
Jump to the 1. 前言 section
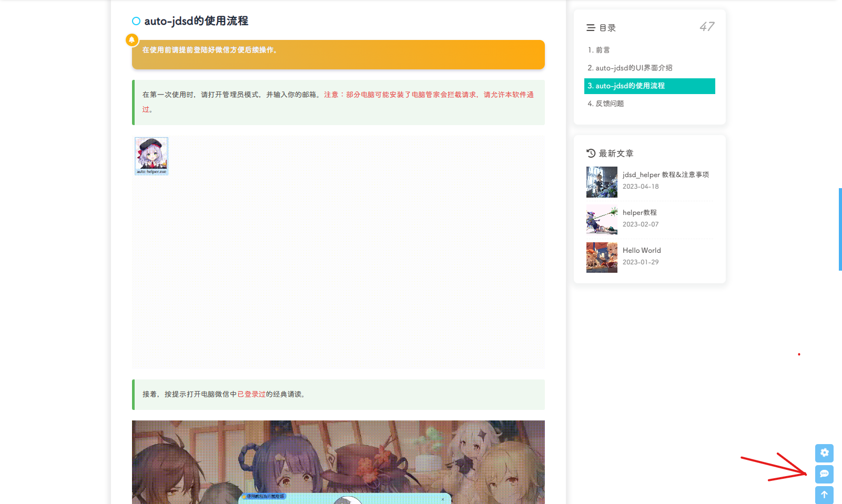(598, 50)
